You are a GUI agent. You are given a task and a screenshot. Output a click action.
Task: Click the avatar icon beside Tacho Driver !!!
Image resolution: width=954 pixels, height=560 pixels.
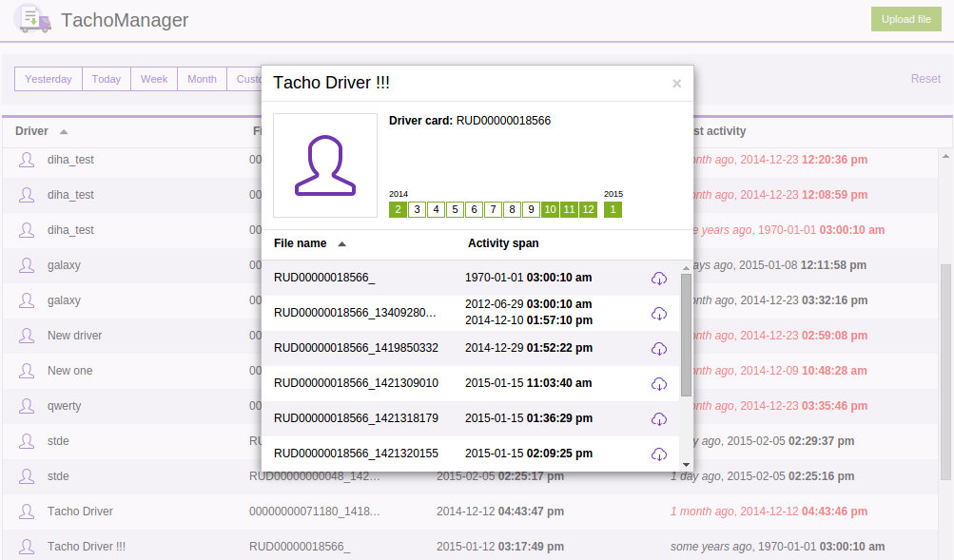coord(26,547)
